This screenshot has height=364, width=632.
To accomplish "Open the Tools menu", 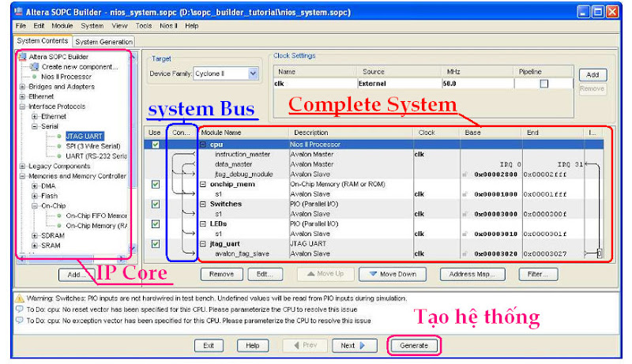I will click(144, 26).
